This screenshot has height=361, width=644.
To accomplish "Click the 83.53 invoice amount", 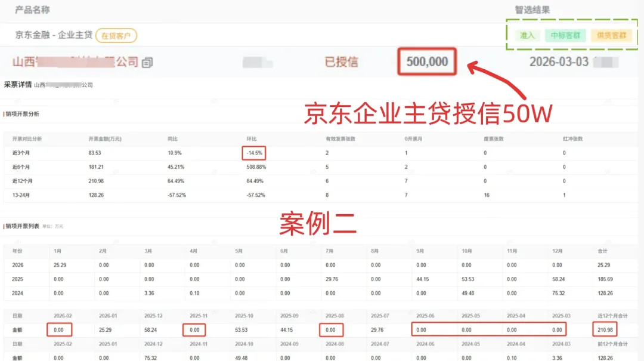I will click(x=94, y=153).
